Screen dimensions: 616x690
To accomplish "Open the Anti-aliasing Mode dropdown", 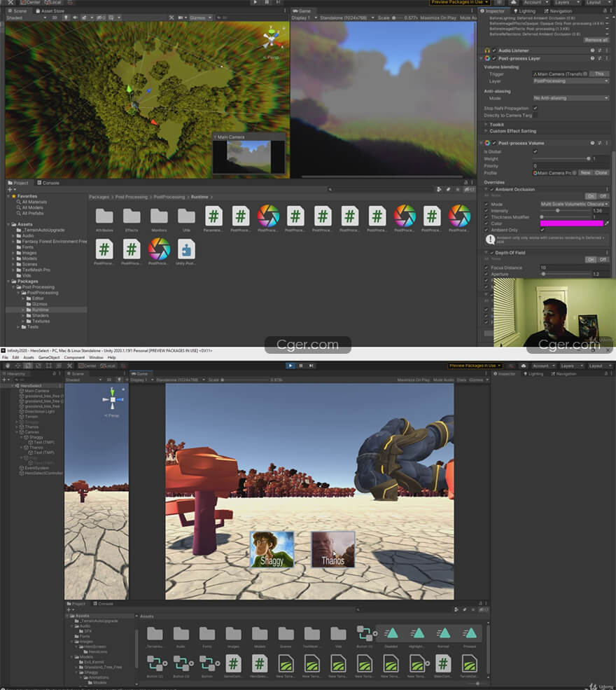I will [x=570, y=98].
